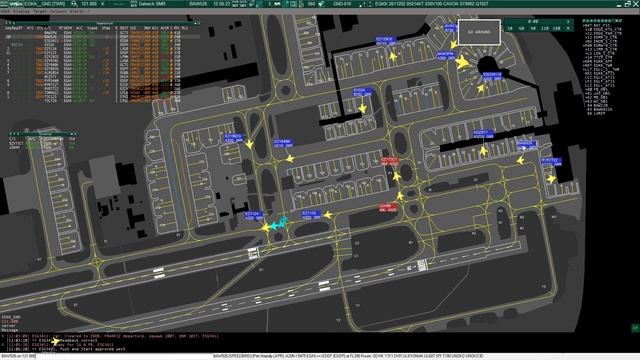
Task: Select the 10 interval in timer panel
Action: point(509,28)
